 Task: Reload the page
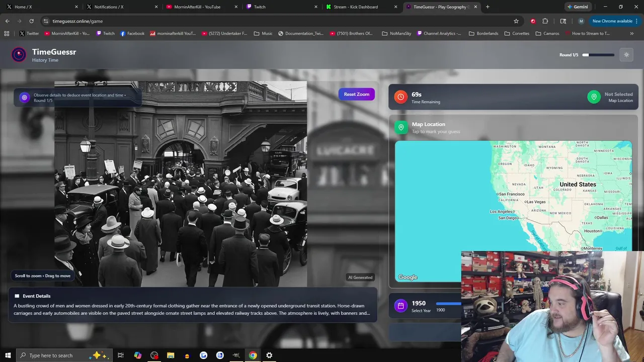31,21
